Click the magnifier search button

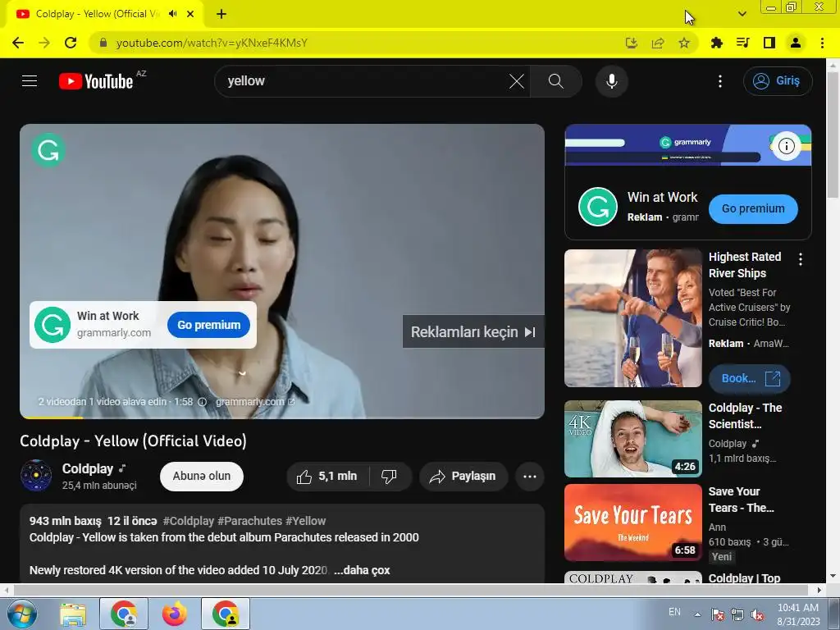[556, 81]
